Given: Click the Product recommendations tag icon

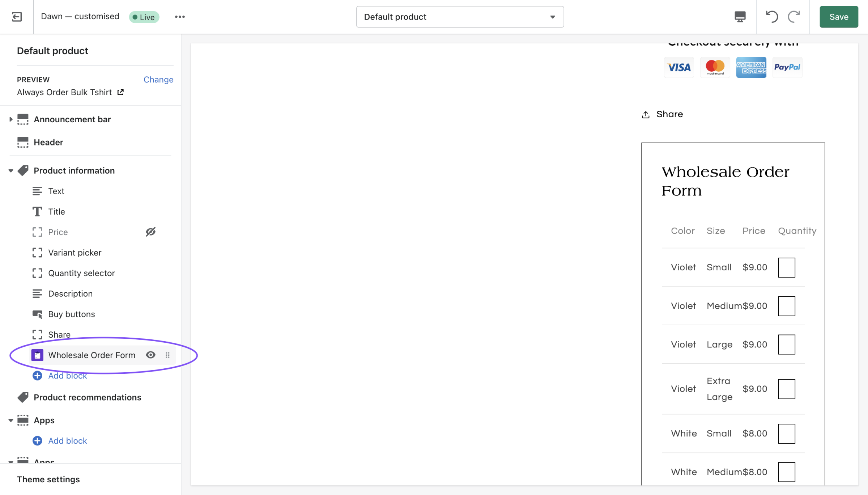Looking at the screenshot, I should click(x=23, y=397).
